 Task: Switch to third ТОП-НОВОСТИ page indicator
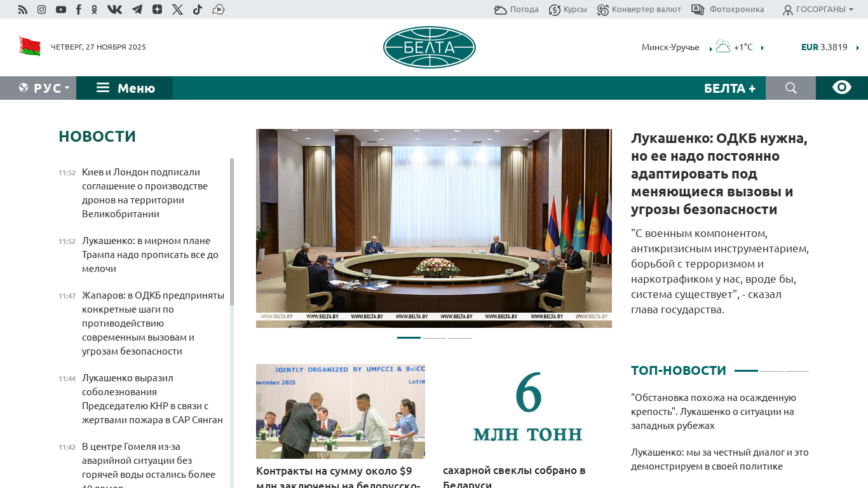click(797, 370)
